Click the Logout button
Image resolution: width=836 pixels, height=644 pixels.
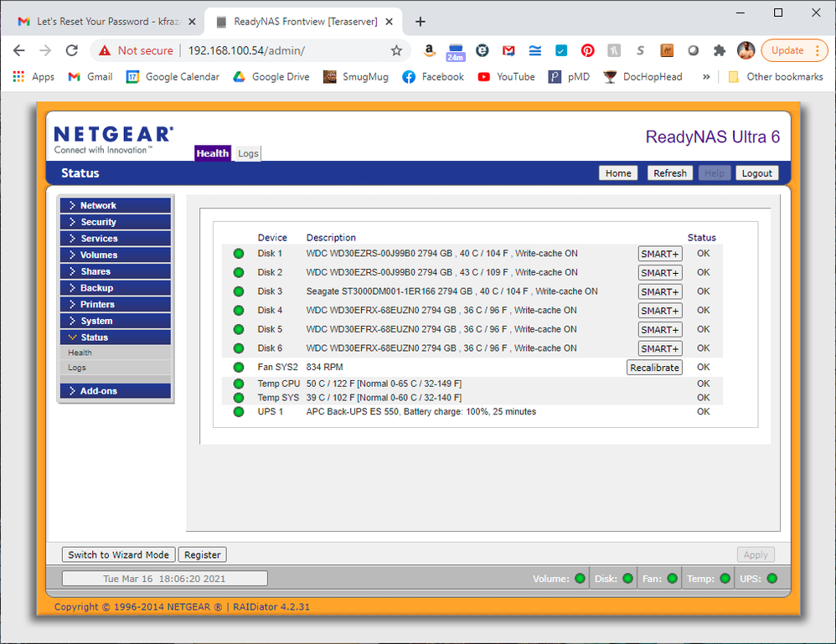point(756,173)
